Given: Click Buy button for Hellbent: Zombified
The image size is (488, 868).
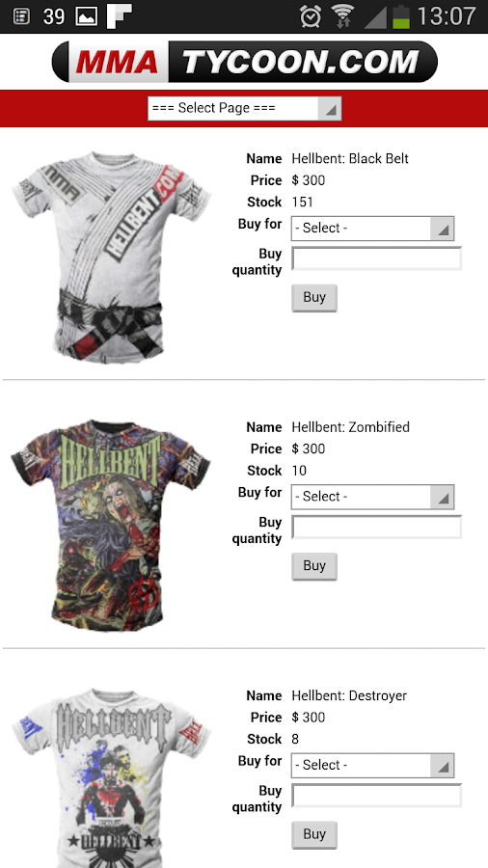Looking at the screenshot, I should [314, 566].
